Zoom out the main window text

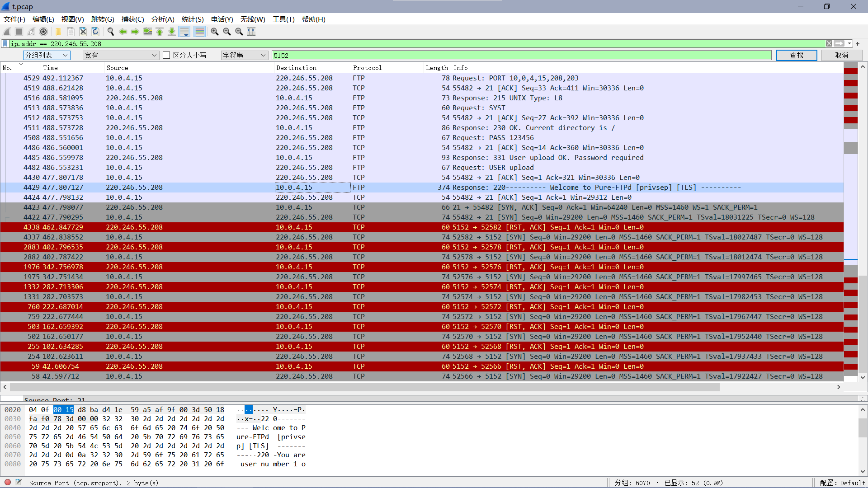[x=227, y=32]
